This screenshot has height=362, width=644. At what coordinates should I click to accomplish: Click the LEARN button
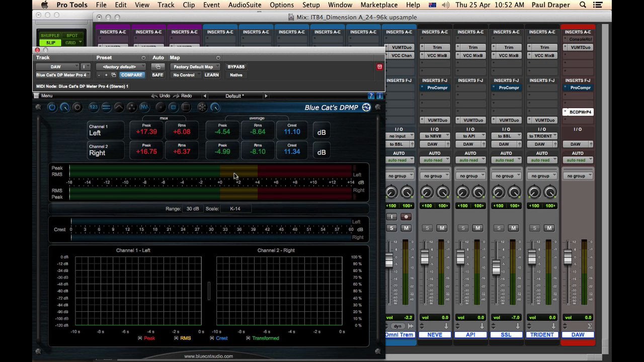click(x=212, y=75)
